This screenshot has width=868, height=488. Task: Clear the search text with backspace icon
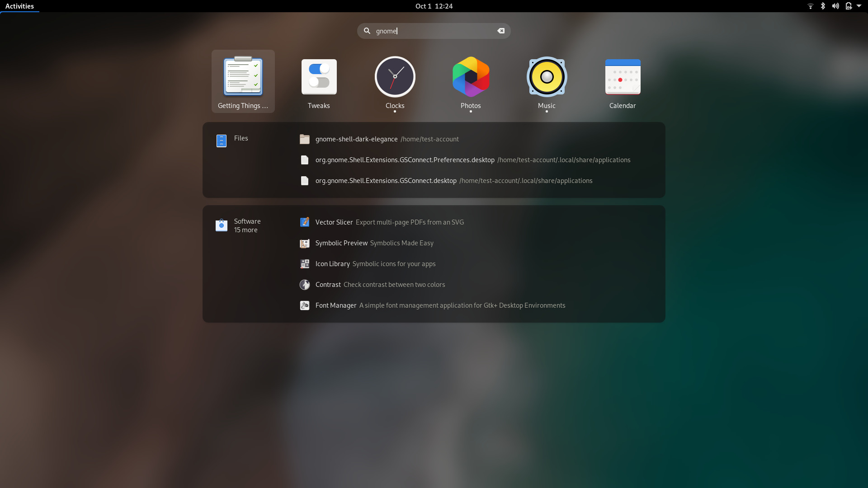(501, 31)
